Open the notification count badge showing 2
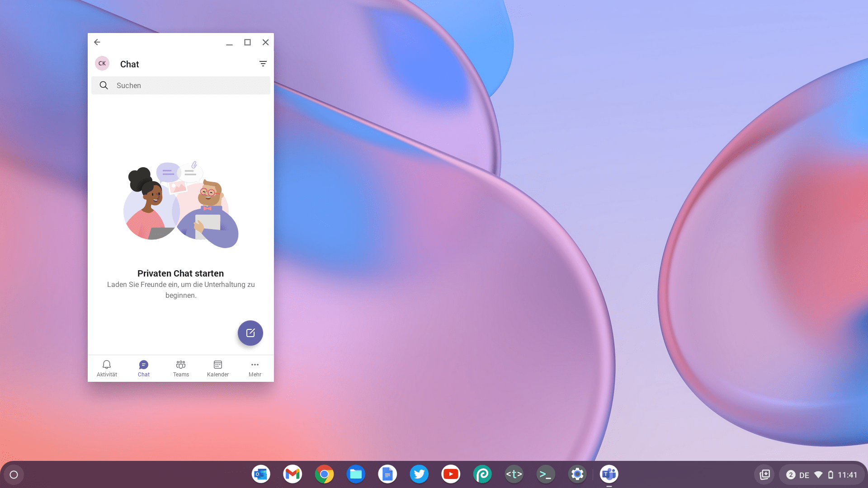 click(x=791, y=474)
